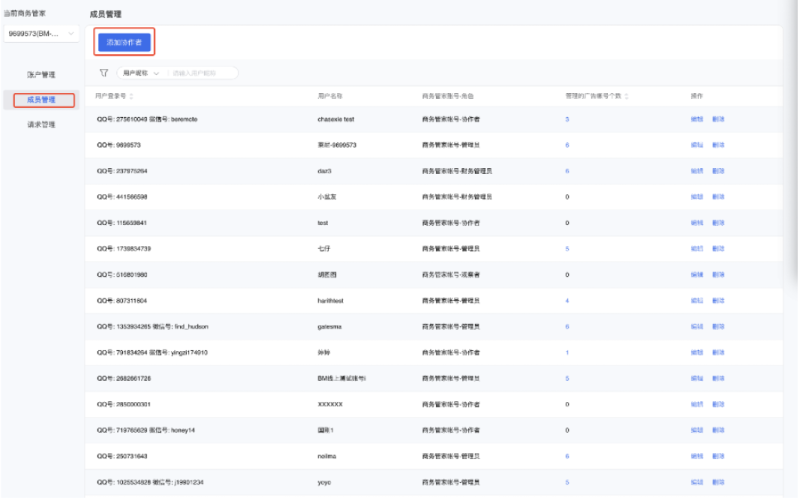This screenshot has height=501, width=800.
Task: Open 账户管理 in the sidebar
Action: point(41,75)
